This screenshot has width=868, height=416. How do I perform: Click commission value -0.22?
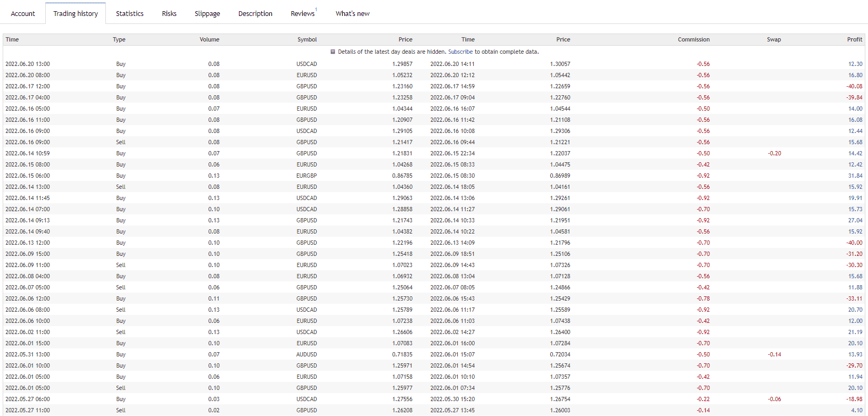point(703,399)
